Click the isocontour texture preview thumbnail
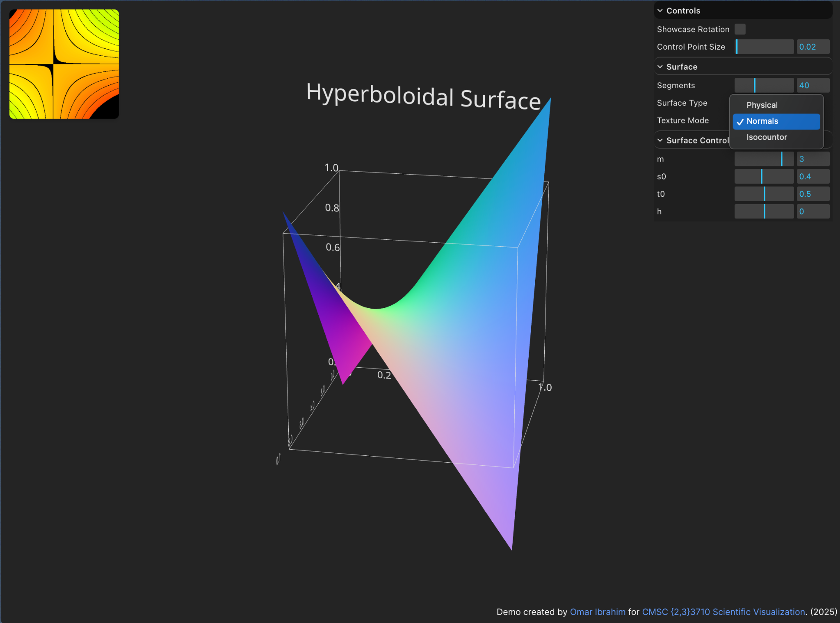This screenshot has width=840, height=623. pos(64,64)
